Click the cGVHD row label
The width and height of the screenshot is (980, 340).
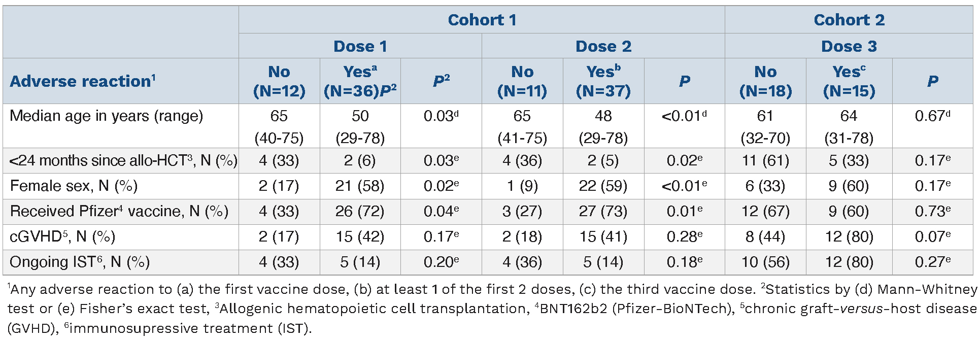tap(62, 237)
